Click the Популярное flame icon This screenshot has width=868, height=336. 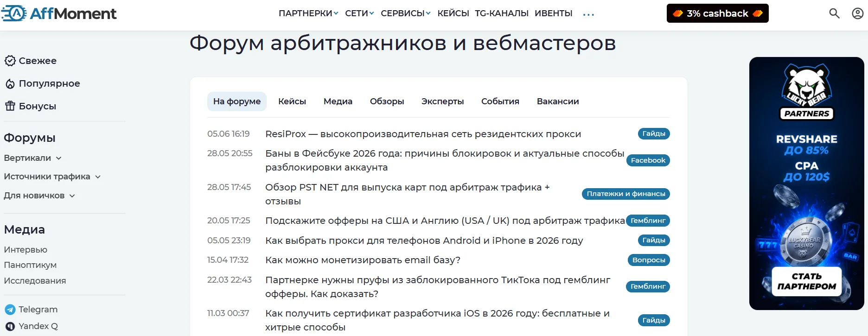10,84
